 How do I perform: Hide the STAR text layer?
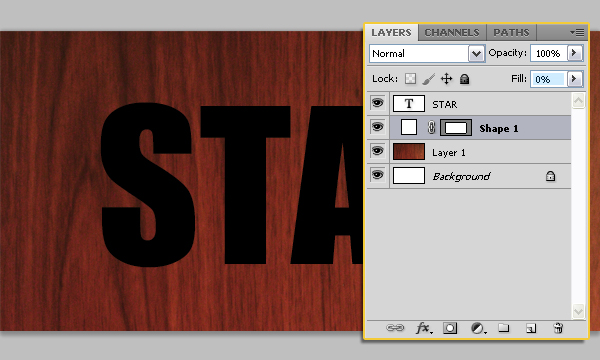[x=378, y=103]
